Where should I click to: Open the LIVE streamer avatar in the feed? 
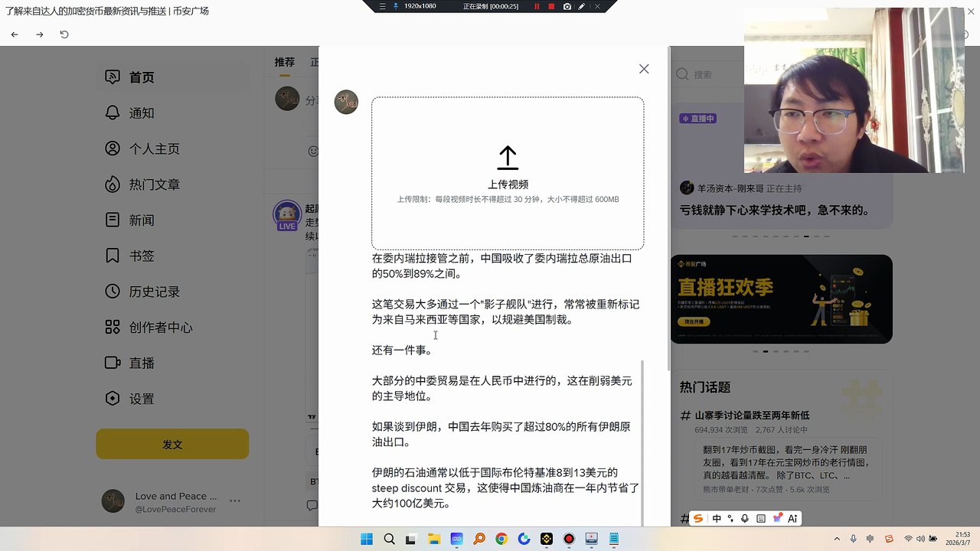287,214
